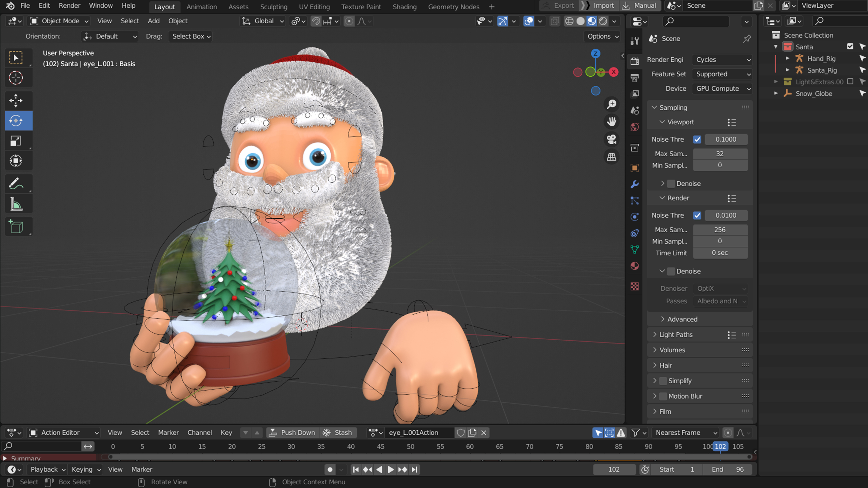
Task: Open the Select Box drag dropdown
Action: coord(190,36)
